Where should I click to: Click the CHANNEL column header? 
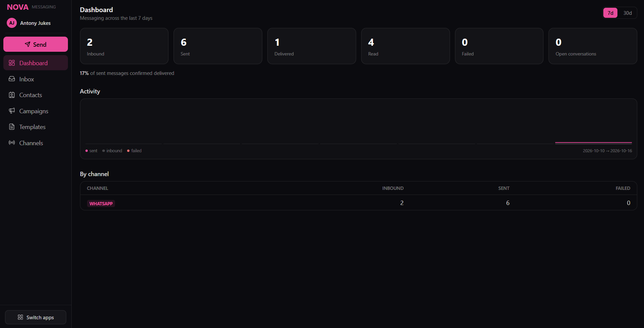98,188
